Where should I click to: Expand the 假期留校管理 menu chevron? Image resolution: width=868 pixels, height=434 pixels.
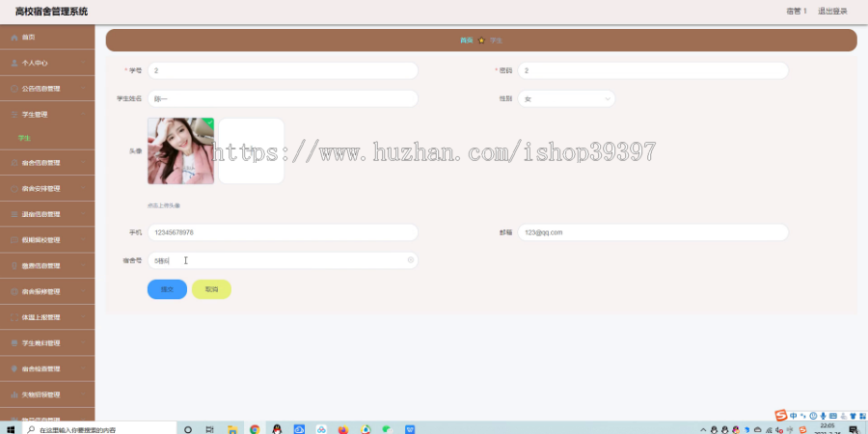point(83,240)
